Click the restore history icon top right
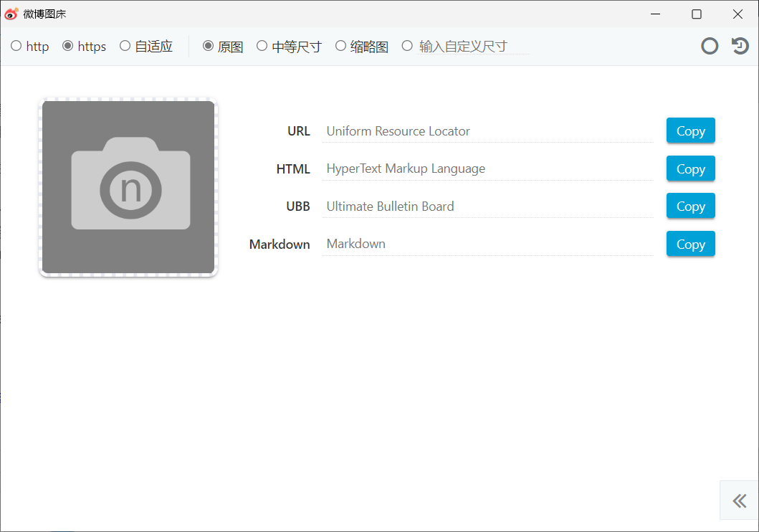Image resolution: width=759 pixels, height=532 pixels. 740,46
